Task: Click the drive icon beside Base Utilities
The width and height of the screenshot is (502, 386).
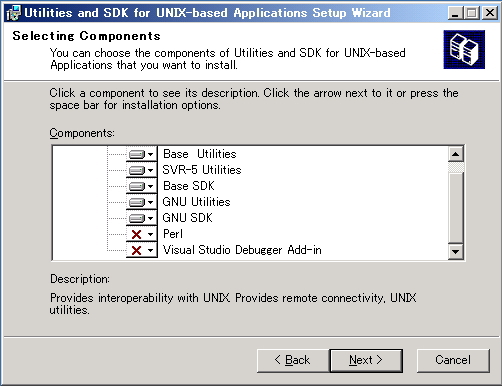Action: [137, 154]
